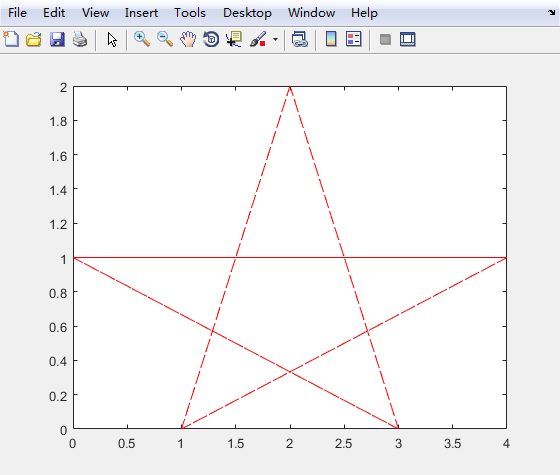Enable the Pan hand tool

click(188, 39)
